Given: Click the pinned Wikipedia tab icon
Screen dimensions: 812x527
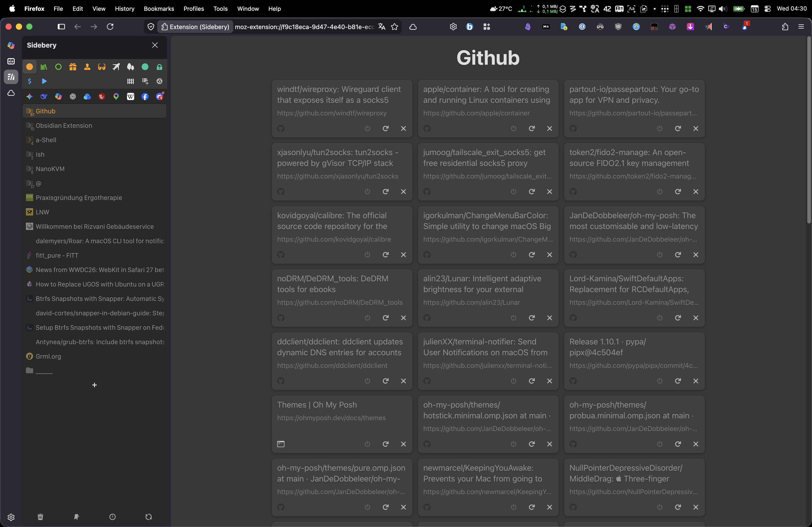Looking at the screenshot, I should 130,96.
